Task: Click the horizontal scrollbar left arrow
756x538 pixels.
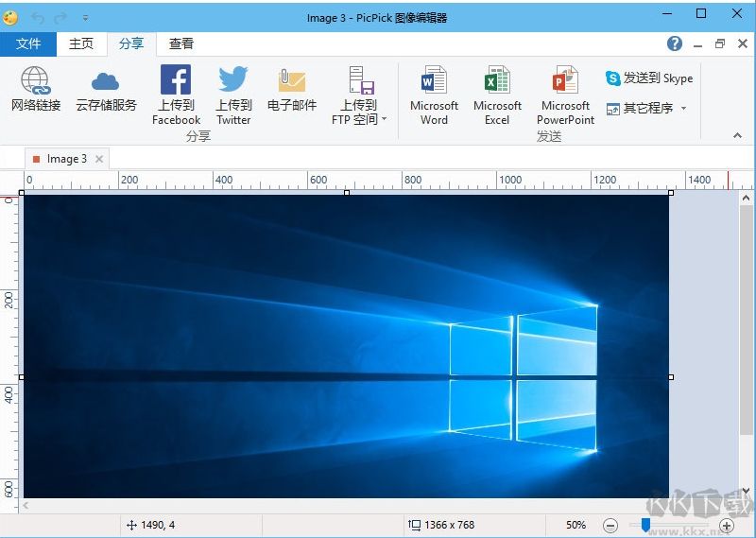Action: [26, 505]
